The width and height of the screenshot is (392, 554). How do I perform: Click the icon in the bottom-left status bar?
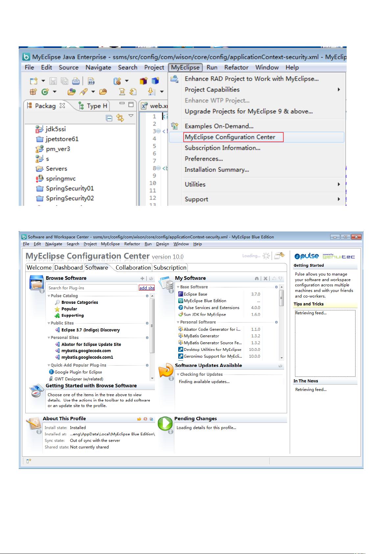coord(29,461)
